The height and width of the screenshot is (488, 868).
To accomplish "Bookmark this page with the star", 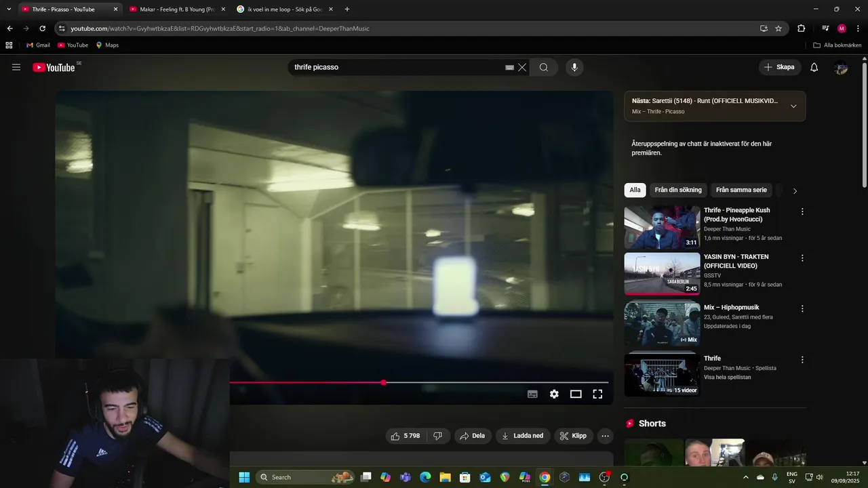I will pyautogui.click(x=778, y=28).
